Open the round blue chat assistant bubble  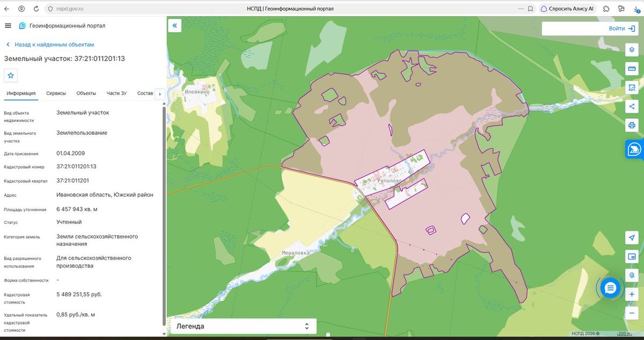pos(610,288)
